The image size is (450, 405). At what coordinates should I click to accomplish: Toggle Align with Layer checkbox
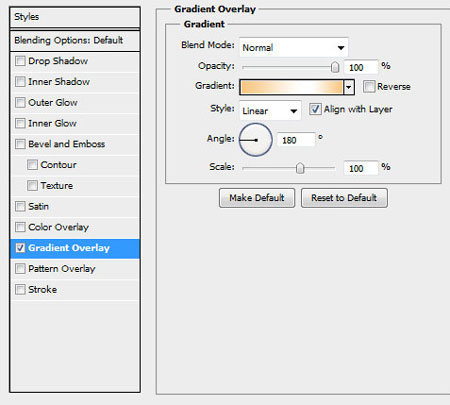point(315,109)
